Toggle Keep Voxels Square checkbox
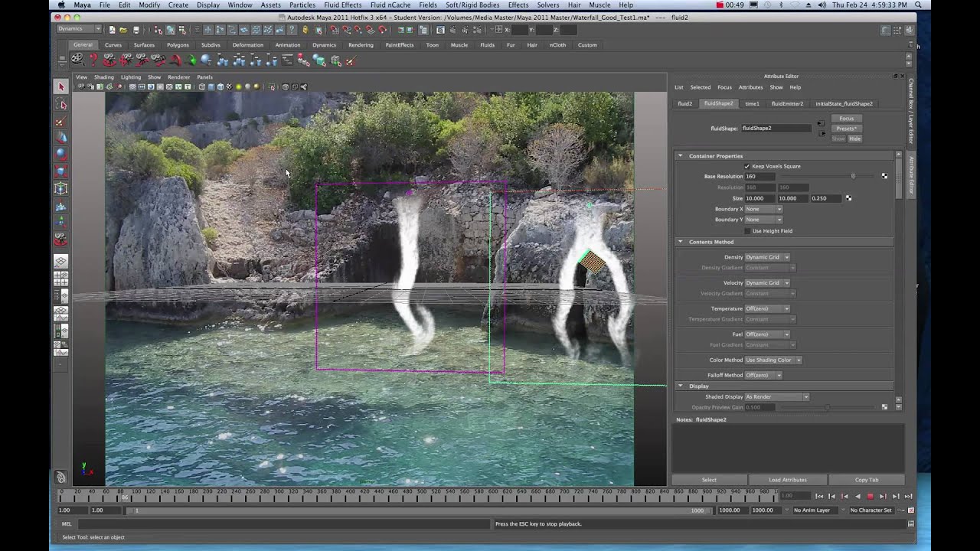Screen dimensions: 980x551 pyautogui.click(x=747, y=166)
